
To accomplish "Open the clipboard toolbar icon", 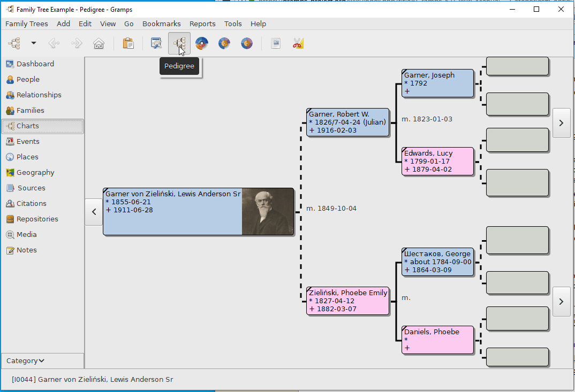I will coord(128,43).
